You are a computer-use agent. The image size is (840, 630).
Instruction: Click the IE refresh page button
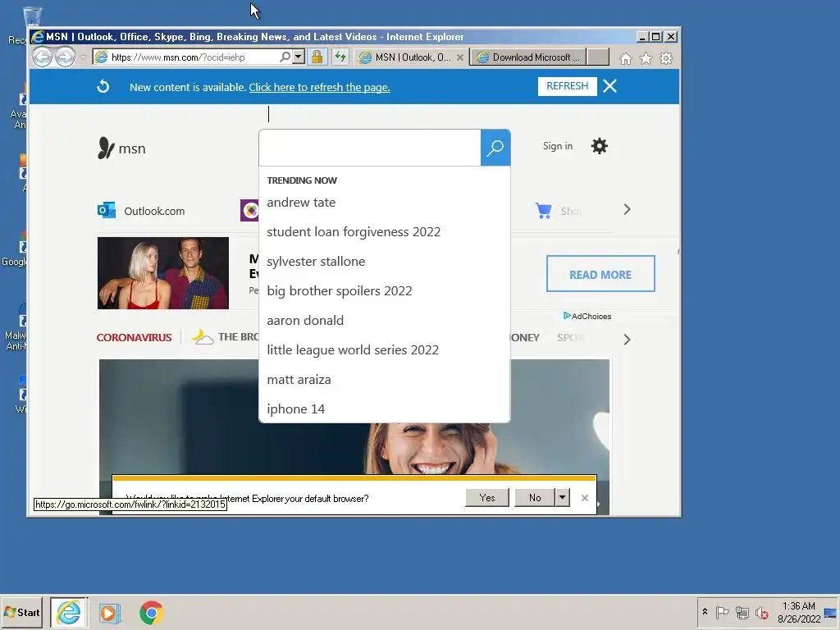point(340,57)
